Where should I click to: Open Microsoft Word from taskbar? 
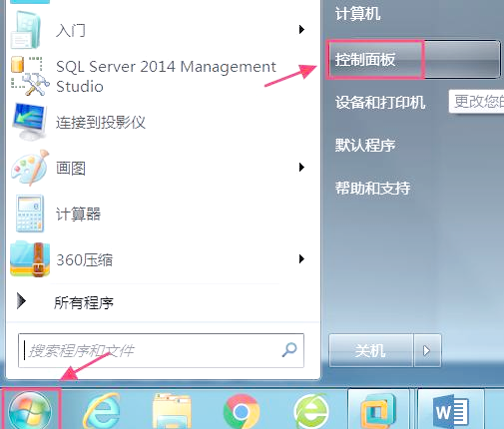click(x=451, y=412)
